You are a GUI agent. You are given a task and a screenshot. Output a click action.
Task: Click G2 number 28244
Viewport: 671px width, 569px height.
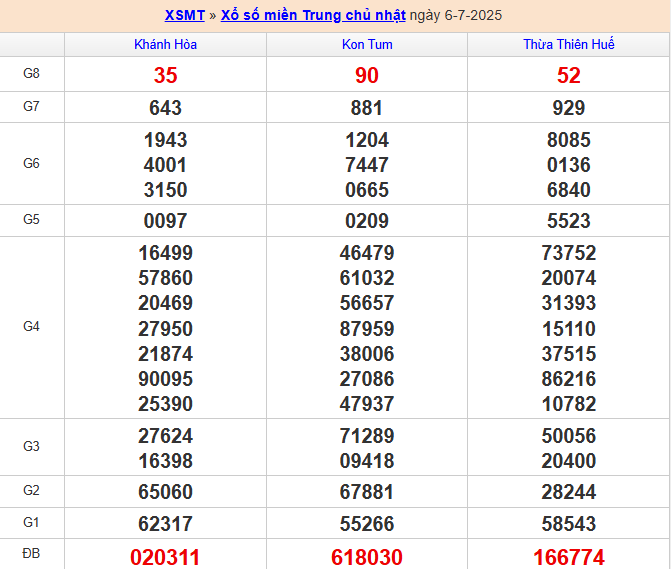[x=569, y=492]
